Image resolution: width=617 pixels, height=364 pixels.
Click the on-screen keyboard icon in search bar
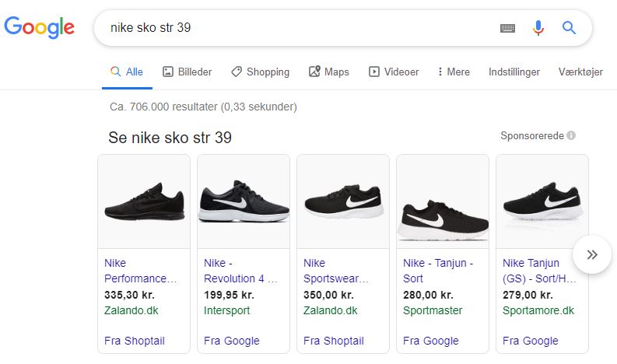(x=507, y=28)
